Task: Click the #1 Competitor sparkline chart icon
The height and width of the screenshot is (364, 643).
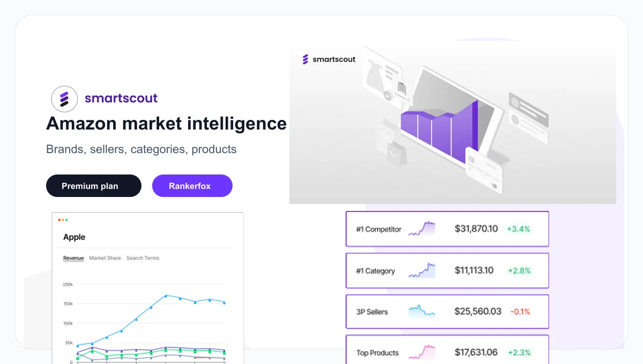Action: [422, 229]
